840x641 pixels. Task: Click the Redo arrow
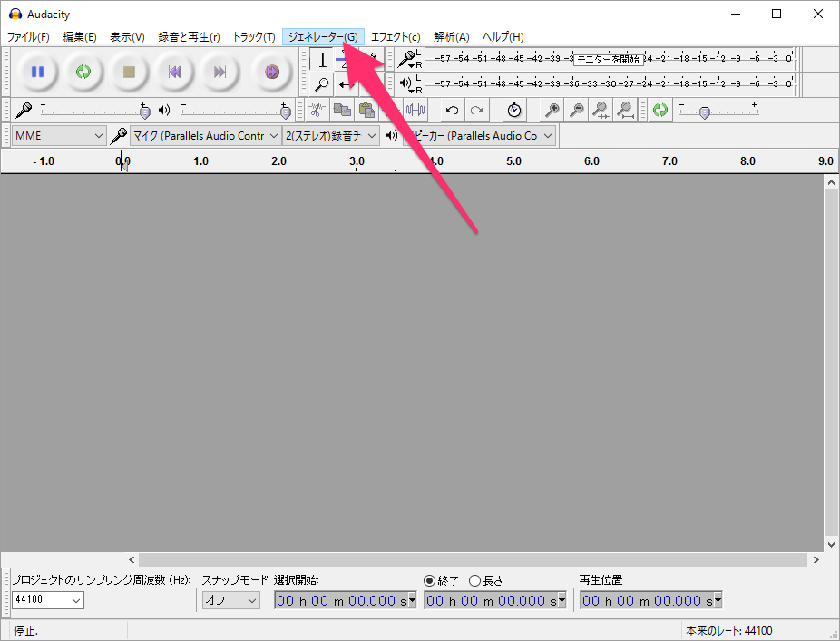tap(476, 111)
